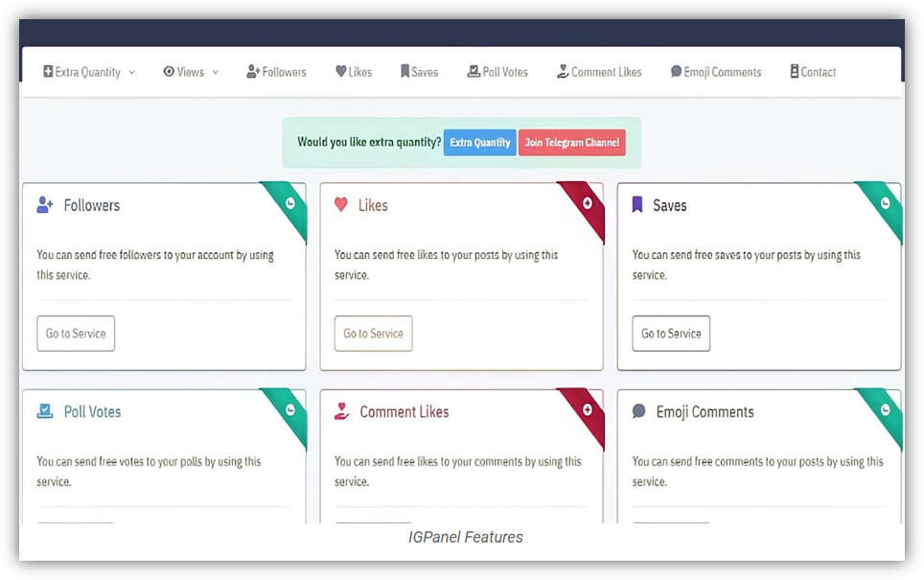Click the hand-heart icon in the navbar Comment Likes item
This screenshot has width=924, height=580.
pyautogui.click(x=563, y=71)
